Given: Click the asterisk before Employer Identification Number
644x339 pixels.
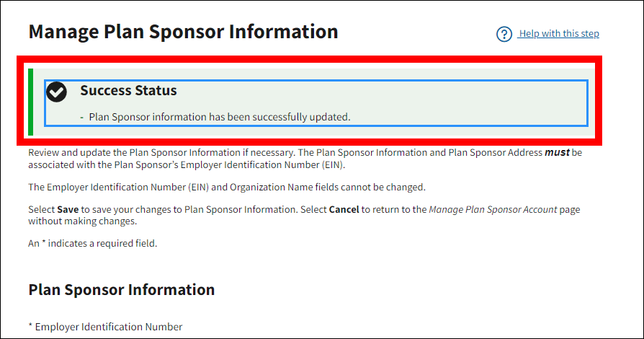Looking at the screenshot, I should pos(31,327).
